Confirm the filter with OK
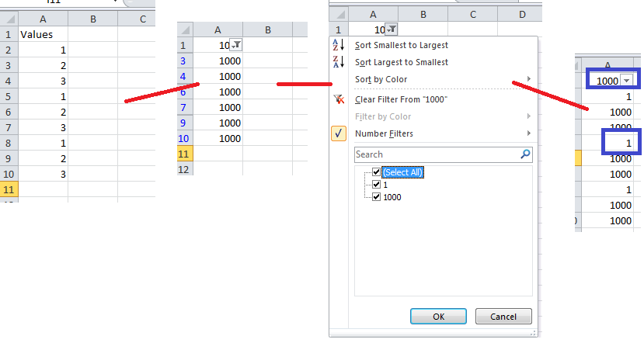Image resolution: width=644 pixels, height=343 pixels. pos(438,317)
